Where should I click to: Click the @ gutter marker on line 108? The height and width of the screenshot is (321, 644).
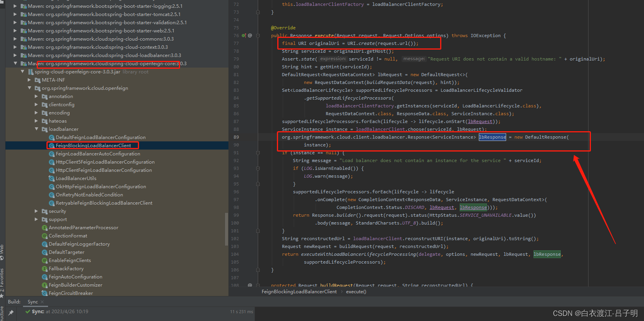(250, 285)
